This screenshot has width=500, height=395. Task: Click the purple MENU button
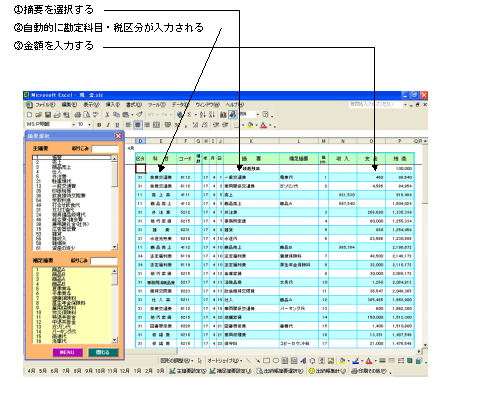[x=67, y=352]
